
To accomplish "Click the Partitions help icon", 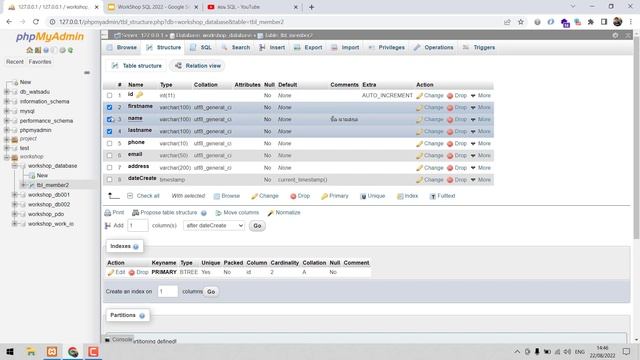I will 142,316.
